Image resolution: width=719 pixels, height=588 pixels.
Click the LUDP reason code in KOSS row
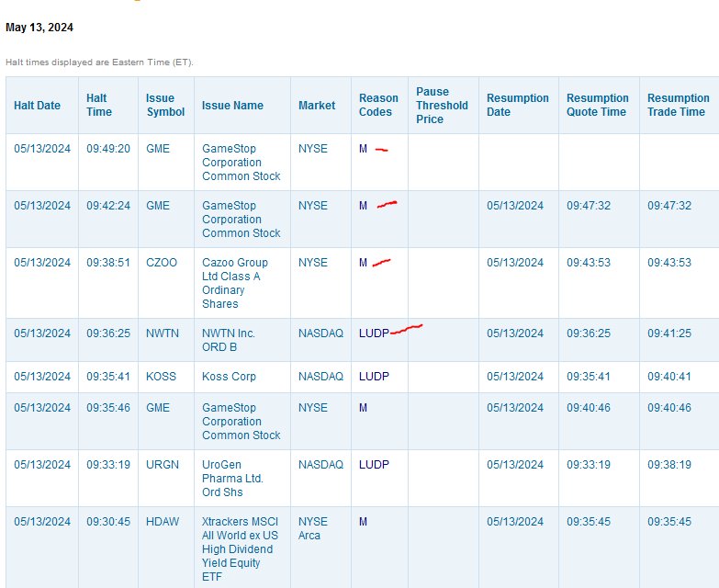point(374,376)
